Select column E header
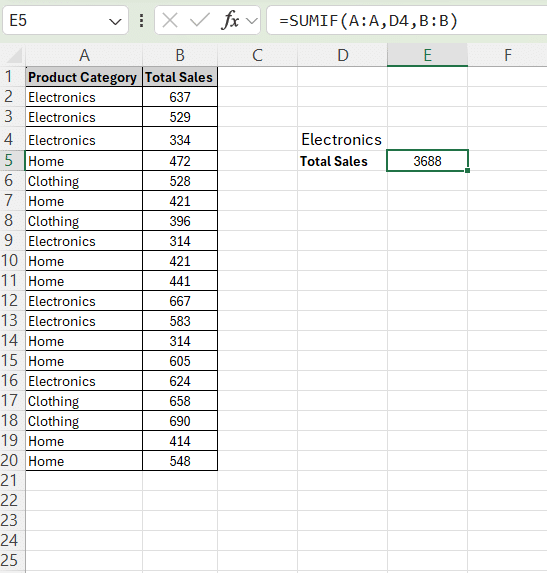Viewport: 547px width, 573px height. coord(428,56)
